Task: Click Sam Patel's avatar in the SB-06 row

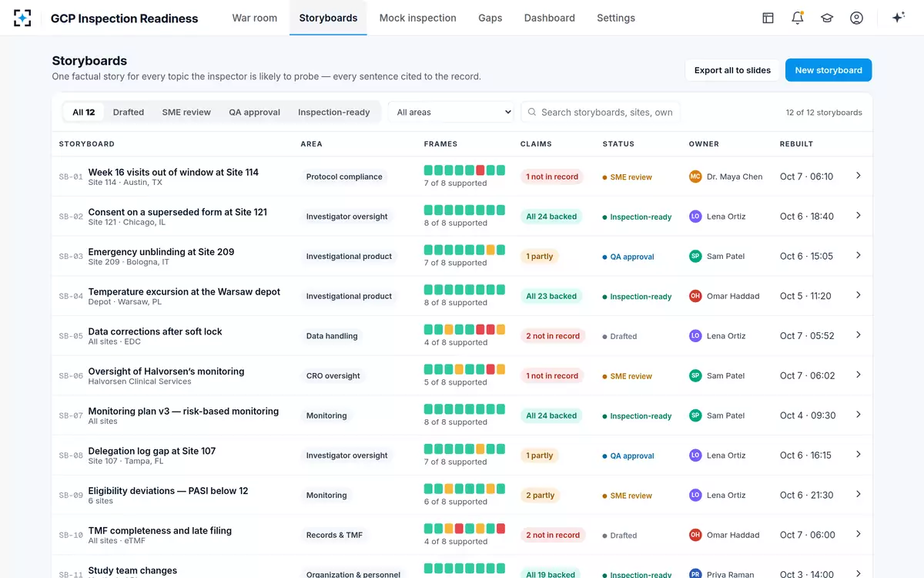Action: [695, 375]
